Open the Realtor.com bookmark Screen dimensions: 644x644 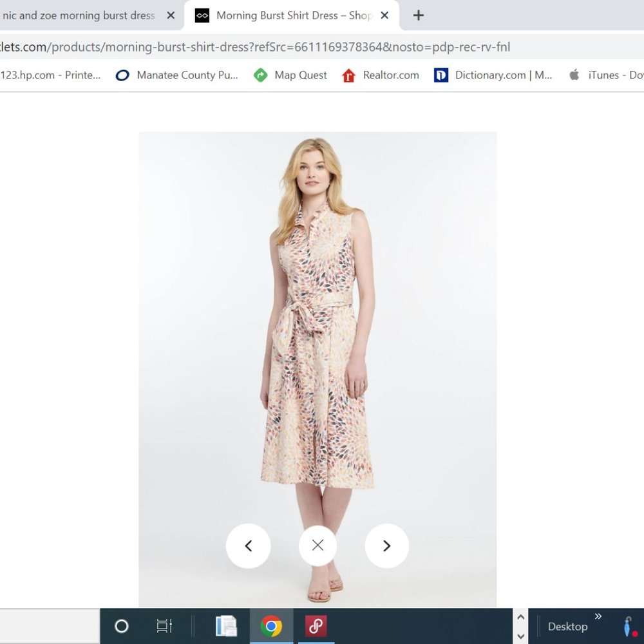click(381, 75)
